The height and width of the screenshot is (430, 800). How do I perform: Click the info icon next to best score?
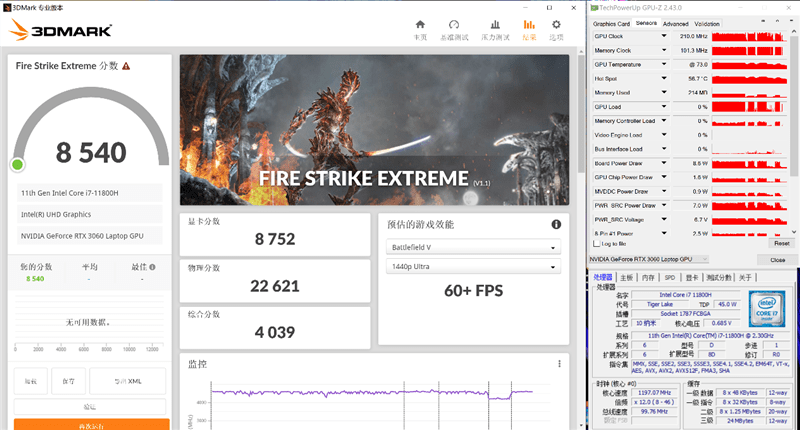click(x=153, y=267)
